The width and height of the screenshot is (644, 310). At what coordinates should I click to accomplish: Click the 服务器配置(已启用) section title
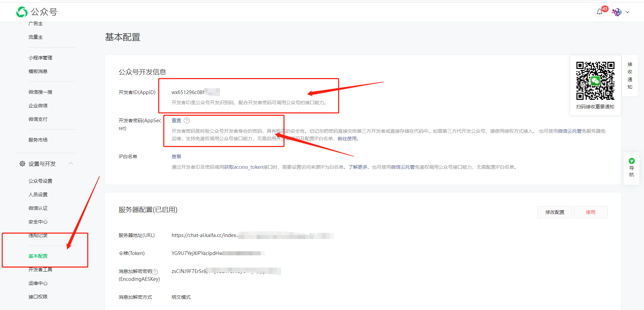(x=148, y=210)
